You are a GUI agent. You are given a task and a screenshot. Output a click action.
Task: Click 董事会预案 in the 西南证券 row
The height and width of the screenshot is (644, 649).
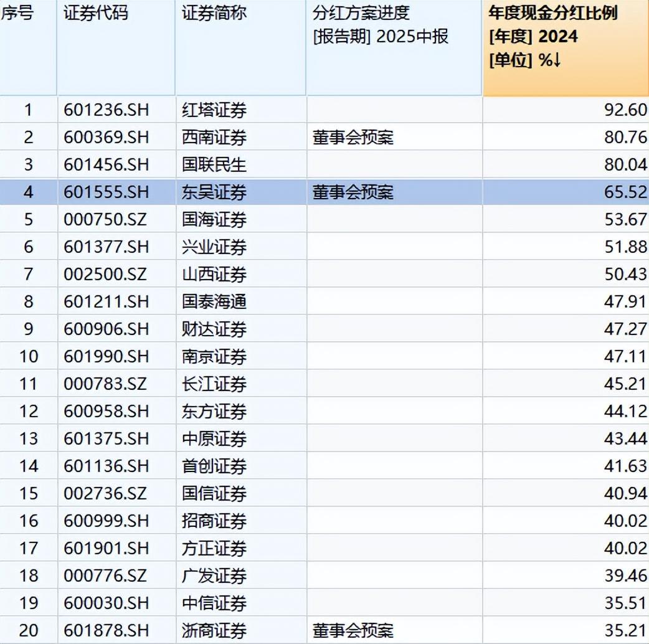(353, 138)
